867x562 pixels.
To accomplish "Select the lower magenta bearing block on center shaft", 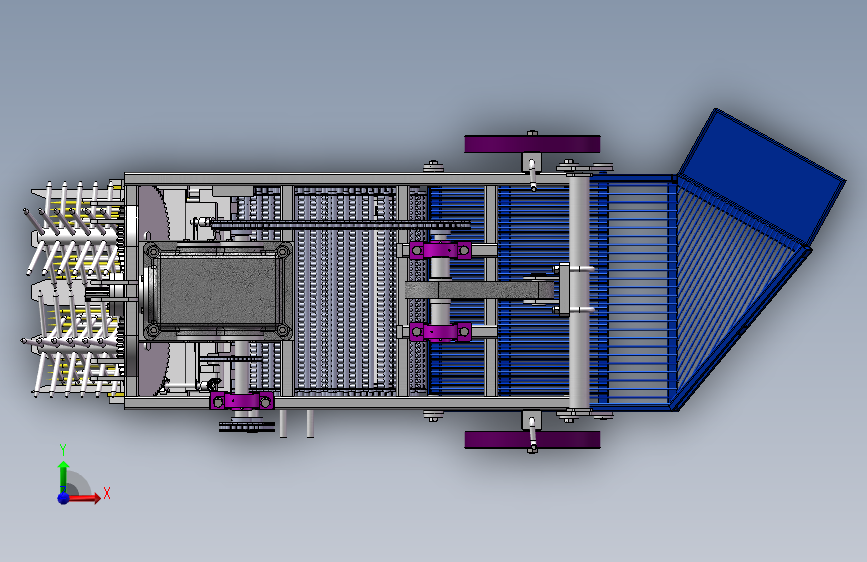I will (440, 332).
